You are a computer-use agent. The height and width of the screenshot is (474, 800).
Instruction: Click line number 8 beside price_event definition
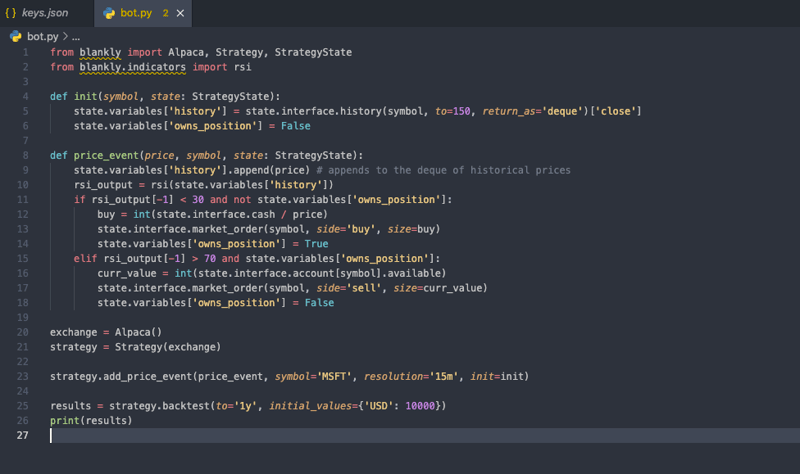point(26,155)
